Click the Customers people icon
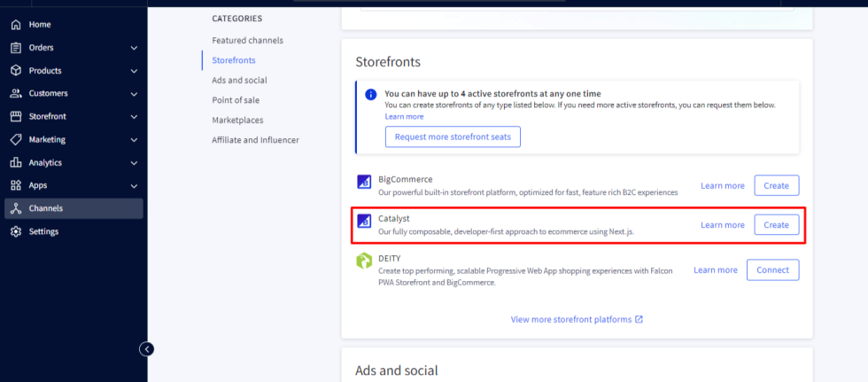Image resolution: width=868 pixels, height=382 pixels. 16,94
